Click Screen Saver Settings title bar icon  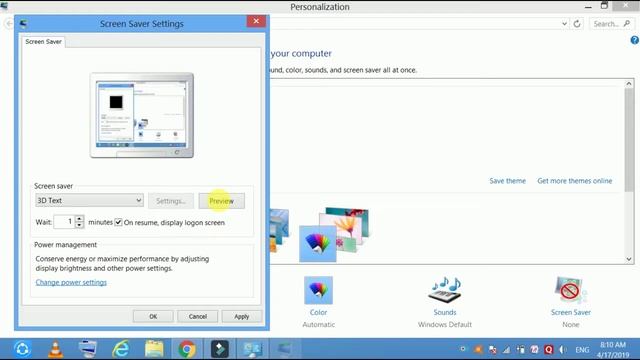pyautogui.click(x=23, y=24)
